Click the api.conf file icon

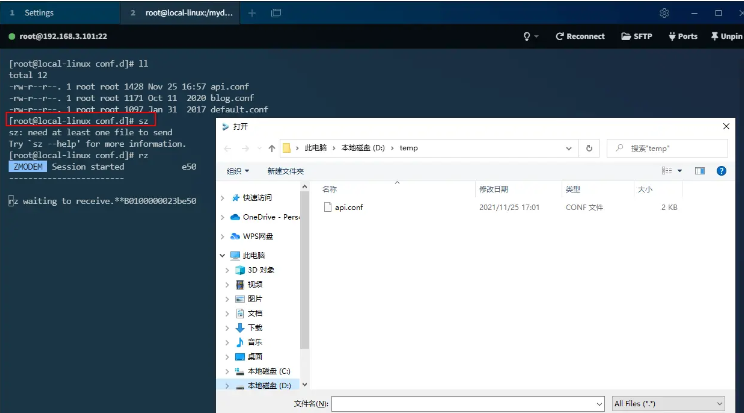327,207
